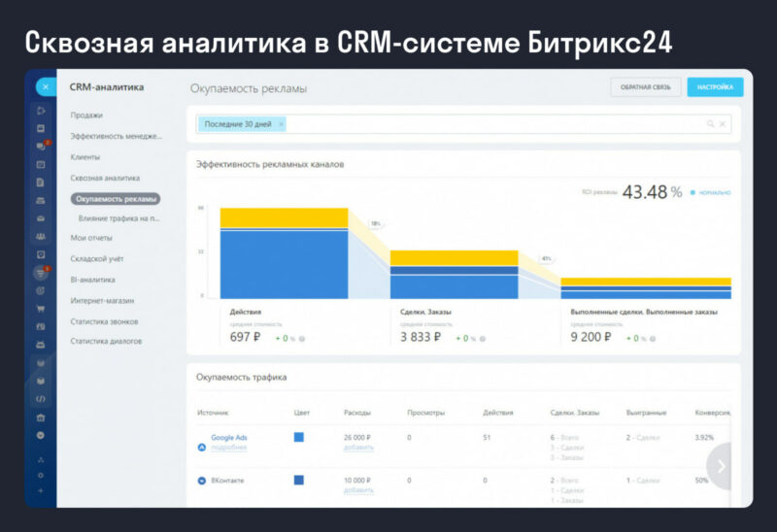Click the Google Ads source link
The width and height of the screenshot is (777, 532).
[x=229, y=438]
